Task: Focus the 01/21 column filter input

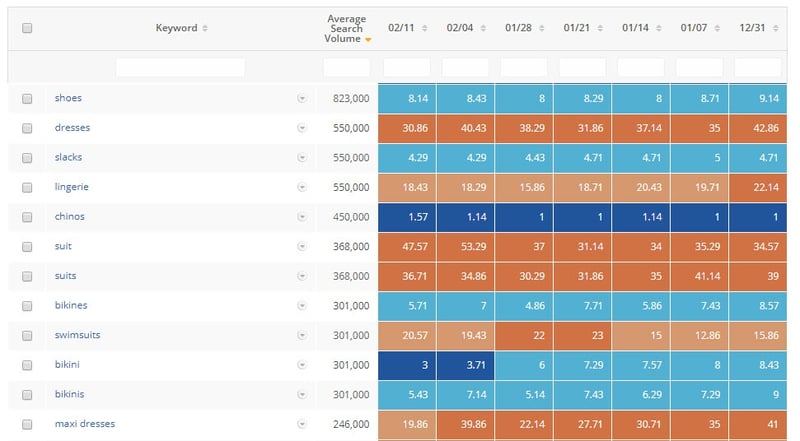Action: point(582,67)
